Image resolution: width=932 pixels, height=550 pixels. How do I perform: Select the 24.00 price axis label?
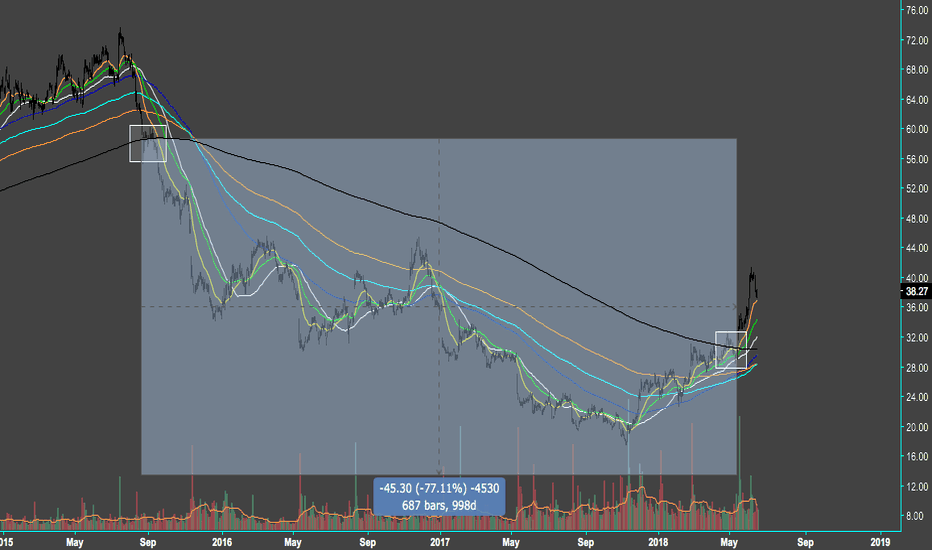(x=917, y=397)
